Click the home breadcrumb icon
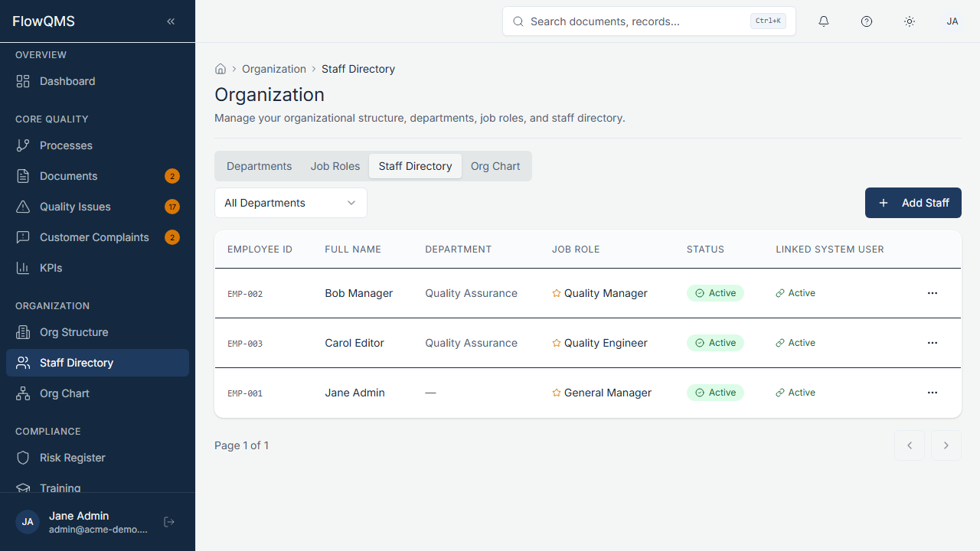The image size is (980, 551). coord(220,68)
